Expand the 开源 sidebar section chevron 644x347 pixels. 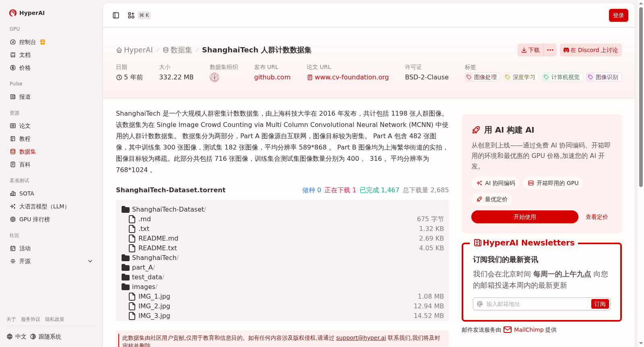(x=90, y=261)
